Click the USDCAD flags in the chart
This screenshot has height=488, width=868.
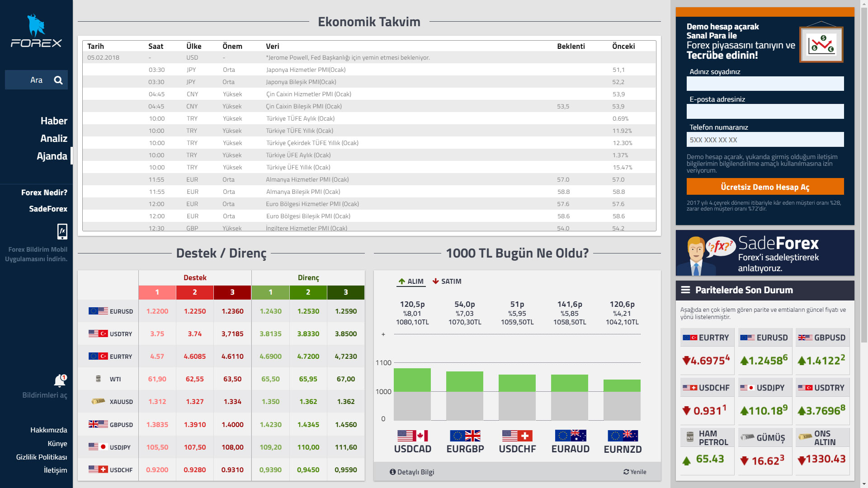[x=412, y=436]
